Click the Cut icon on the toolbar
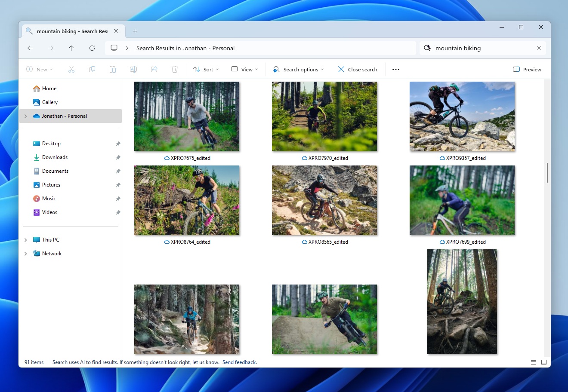The height and width of the screenshot is (392, 568). 71,69
